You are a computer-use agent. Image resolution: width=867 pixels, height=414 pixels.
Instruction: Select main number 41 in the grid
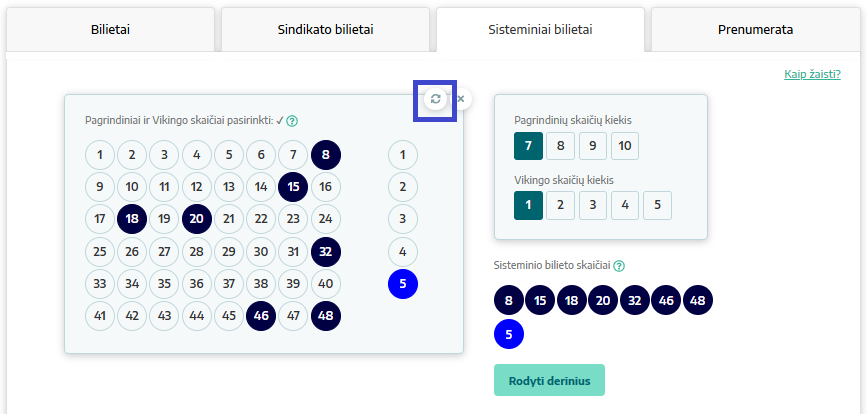click(100, 316)
